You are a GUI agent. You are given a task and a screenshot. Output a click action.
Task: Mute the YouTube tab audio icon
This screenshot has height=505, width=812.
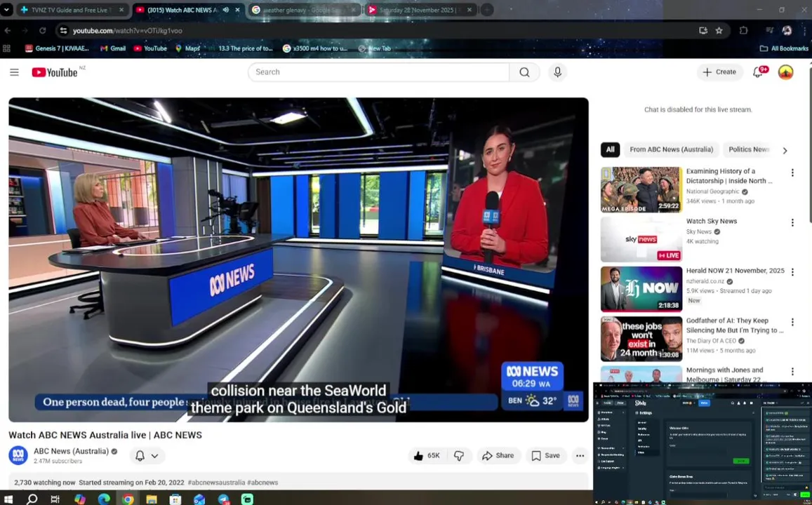point(226,10)
